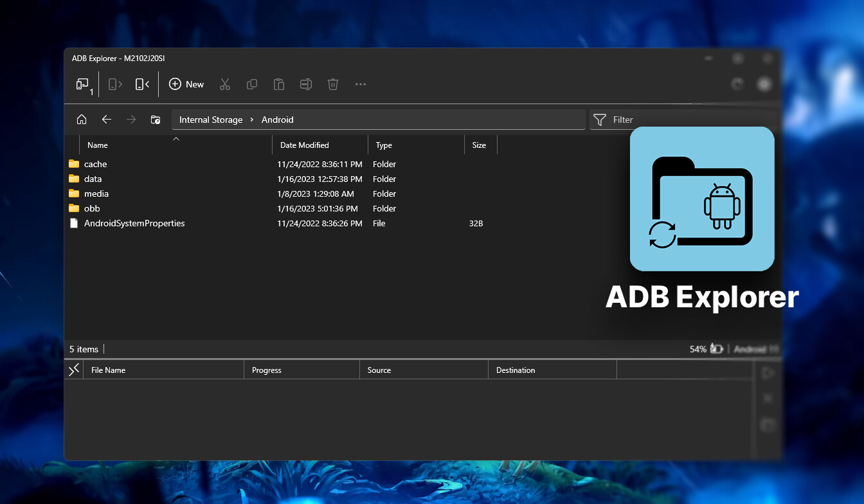Go to the Home location
Viewport: 864px width, 504px height.
click(x=82, y=120)
